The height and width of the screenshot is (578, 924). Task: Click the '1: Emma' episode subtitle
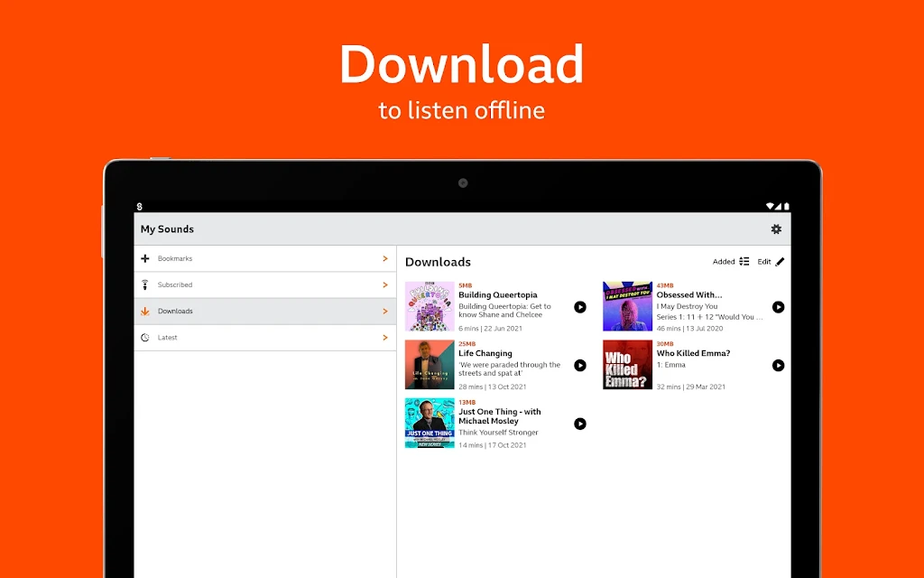[x=671, y=365]
